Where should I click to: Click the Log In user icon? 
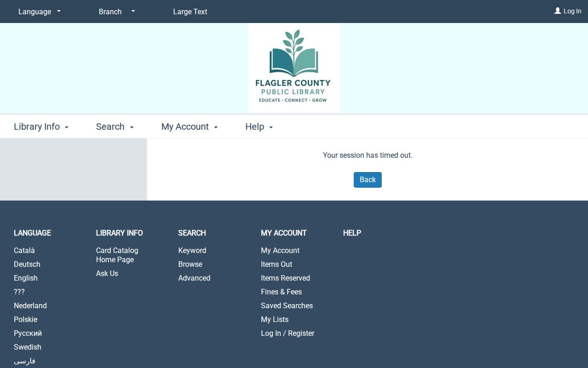click(x=558, y=11)
